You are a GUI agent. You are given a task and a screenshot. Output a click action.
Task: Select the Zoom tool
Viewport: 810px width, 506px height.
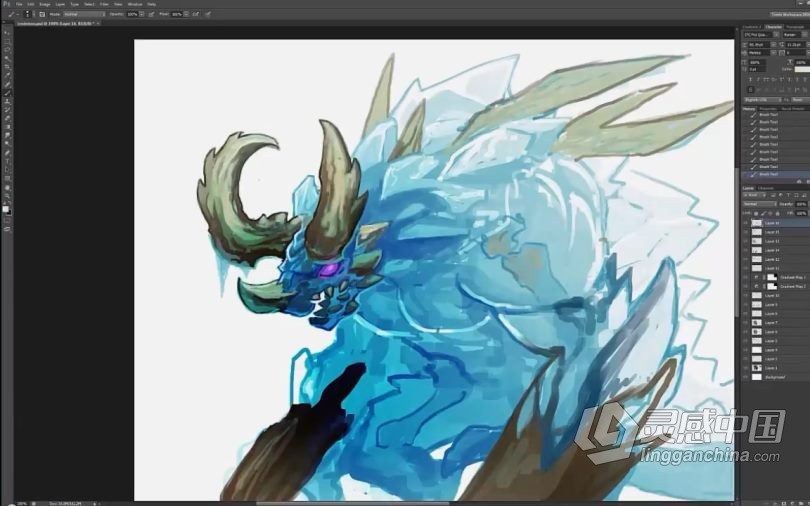[7, 195]
